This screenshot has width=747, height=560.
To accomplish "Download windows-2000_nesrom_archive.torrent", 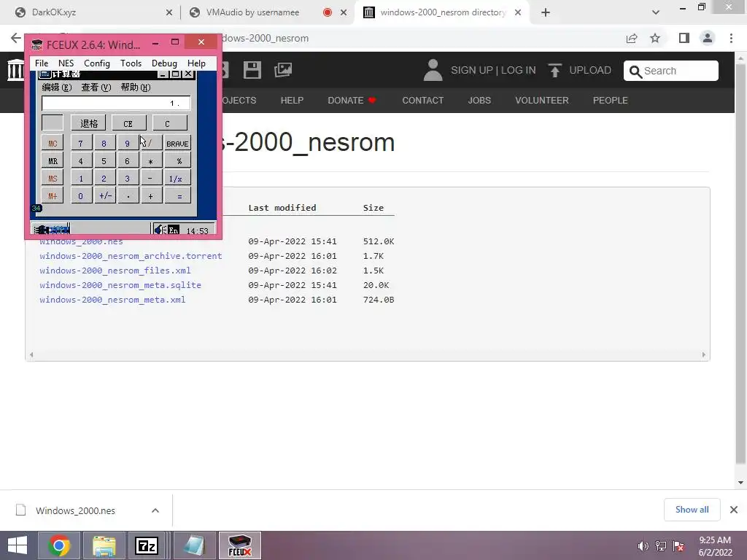I will pyautogui.click(x=131, y=256).
